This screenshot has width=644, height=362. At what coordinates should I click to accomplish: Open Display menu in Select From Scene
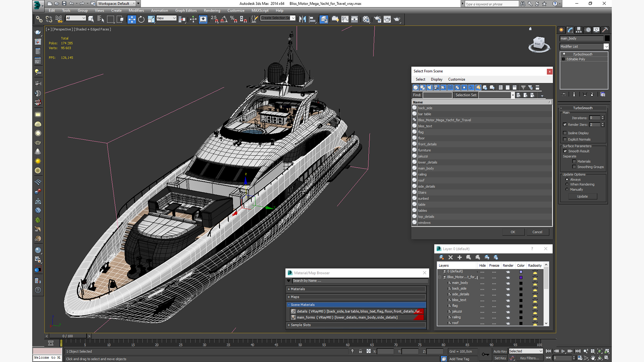pyautogui.click(x=436, y=79)
